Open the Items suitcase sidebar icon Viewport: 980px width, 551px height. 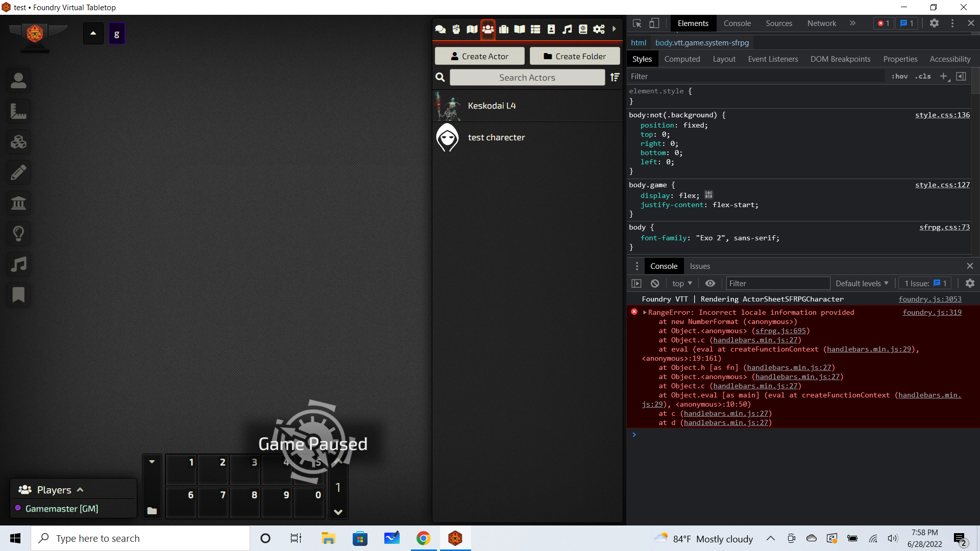click(504, 29)
